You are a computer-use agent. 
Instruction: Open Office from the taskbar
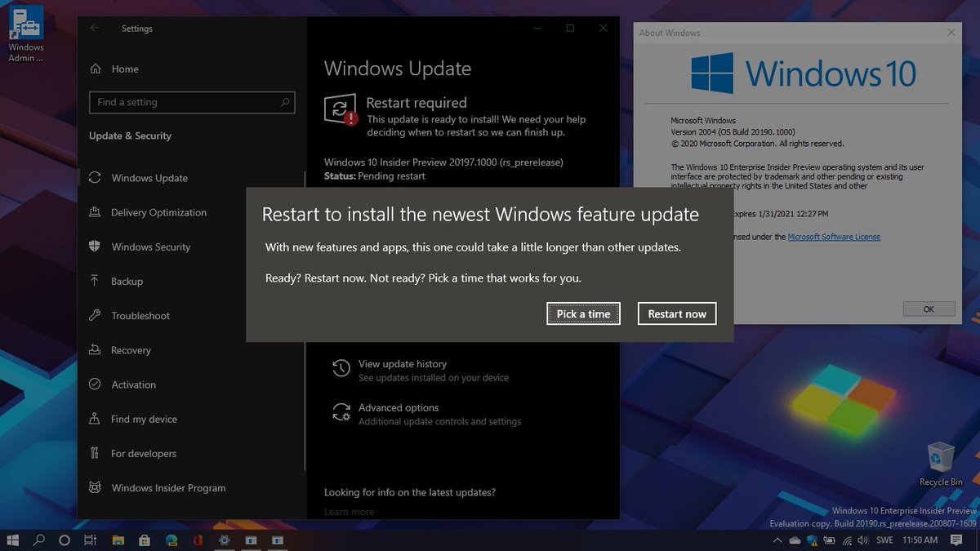tap(198, 540)
